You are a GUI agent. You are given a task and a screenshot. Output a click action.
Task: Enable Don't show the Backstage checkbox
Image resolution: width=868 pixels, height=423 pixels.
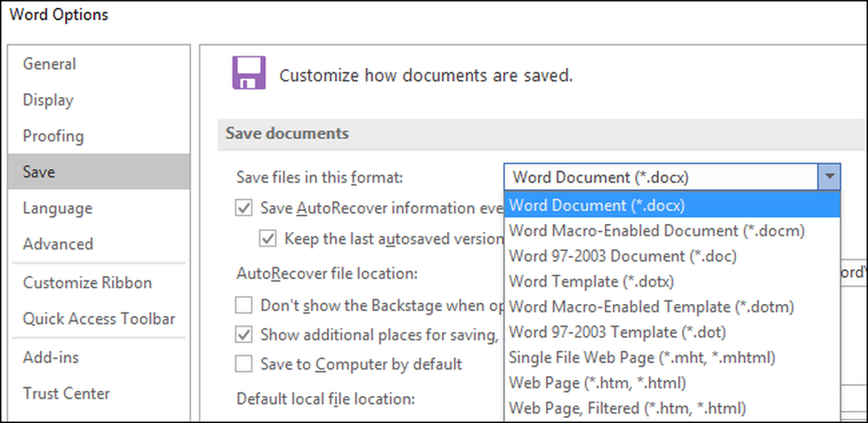(244, 305)
